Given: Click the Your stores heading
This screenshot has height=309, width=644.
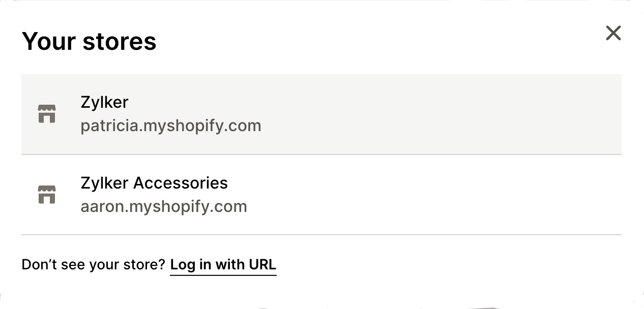Looking at the screenshot, I should 89,41.
